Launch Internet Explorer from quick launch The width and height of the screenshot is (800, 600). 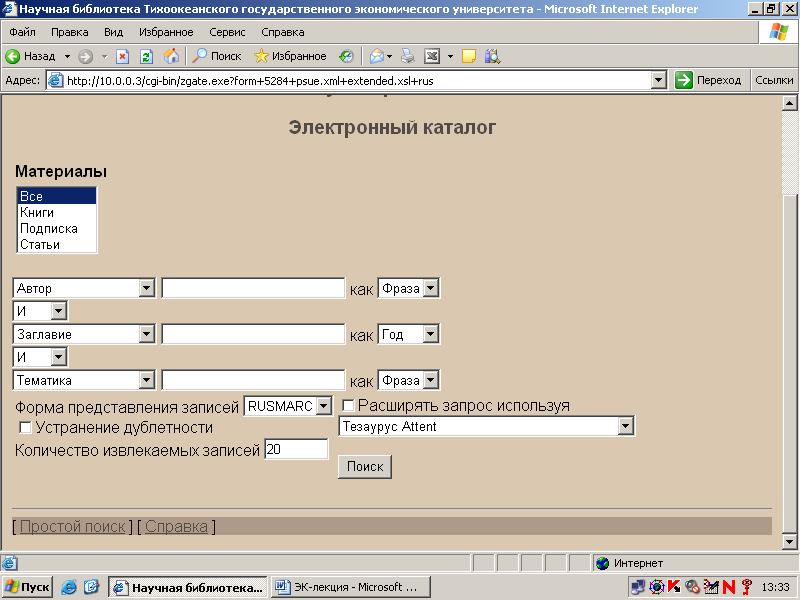(68, 587)
